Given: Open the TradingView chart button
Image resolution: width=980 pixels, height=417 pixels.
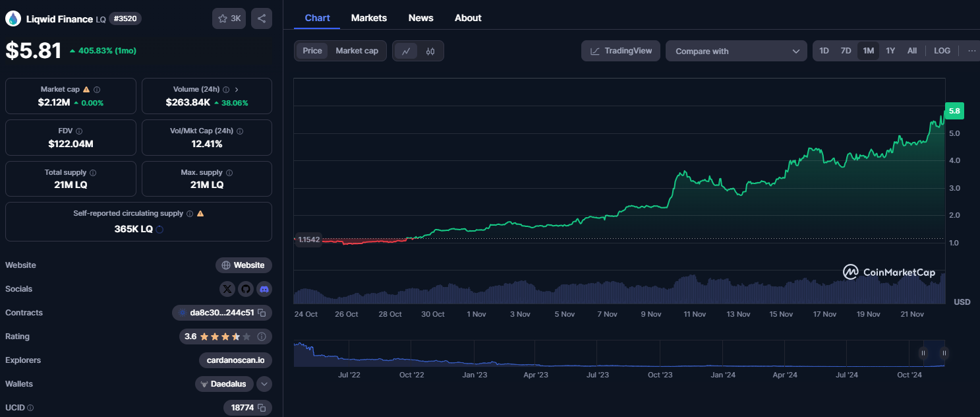Looking at the screenshot, I should [620, 51].
